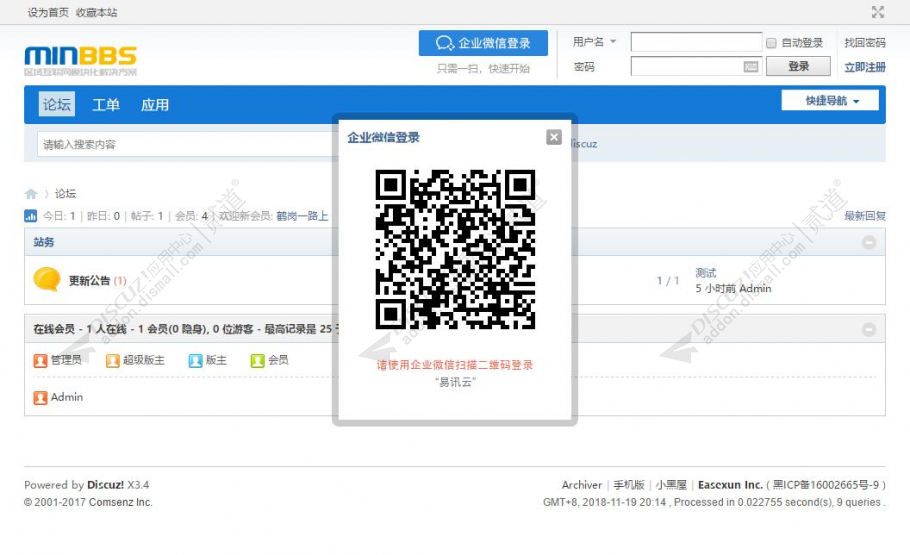The image size is (910, 555).
Task: Select the 论坛 navigation tab
Action: click(x=56, y=104)
